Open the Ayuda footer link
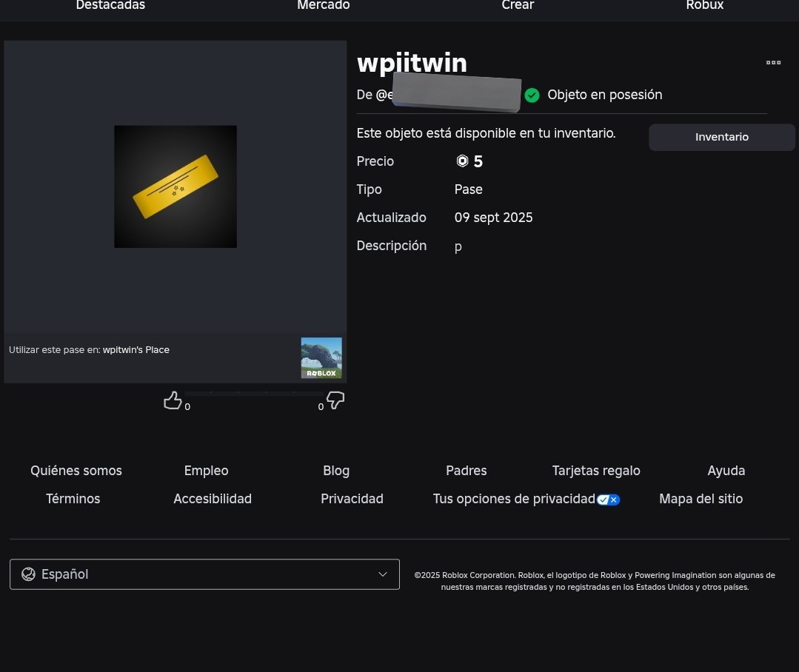The image size is (799, 672). 726,471
